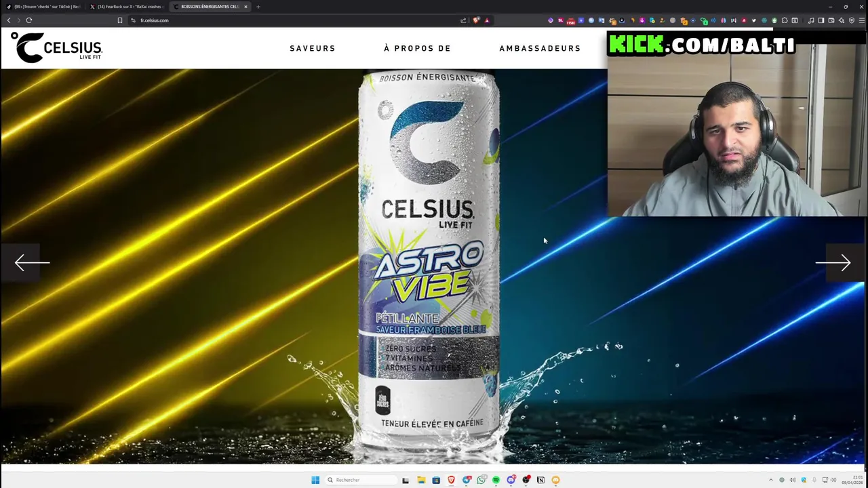Switch to the FearBuck sur X tab
Viewport: 868px width, 488px height.
click(126, 7)
